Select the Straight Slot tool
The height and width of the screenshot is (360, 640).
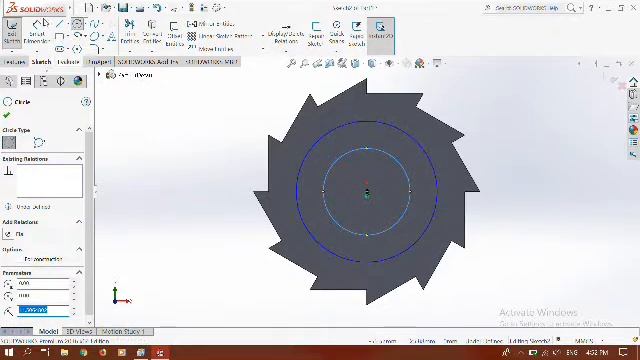click(60, 49)
